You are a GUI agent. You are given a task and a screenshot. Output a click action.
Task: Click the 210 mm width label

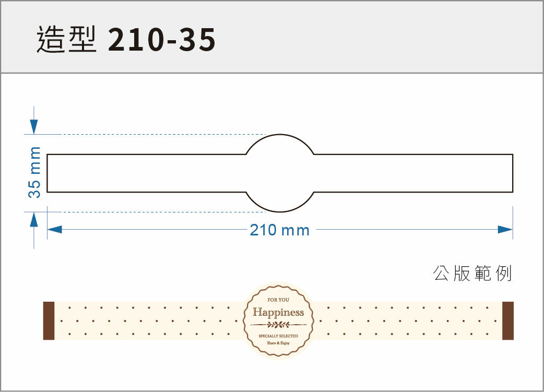tap(280, 230)
